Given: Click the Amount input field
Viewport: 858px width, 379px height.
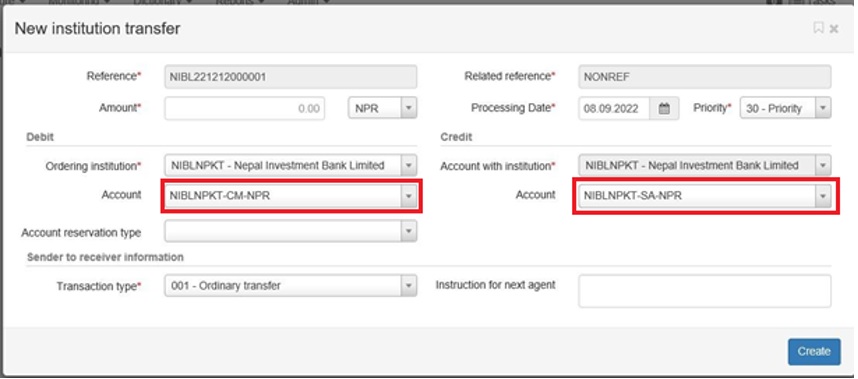Looking at the screenshot, I should pos(245,108).
